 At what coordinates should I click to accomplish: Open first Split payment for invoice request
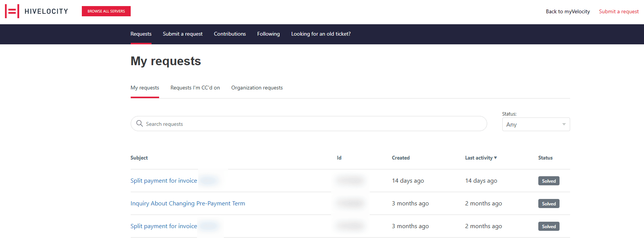pyautogui.click(x=164, y=181)
